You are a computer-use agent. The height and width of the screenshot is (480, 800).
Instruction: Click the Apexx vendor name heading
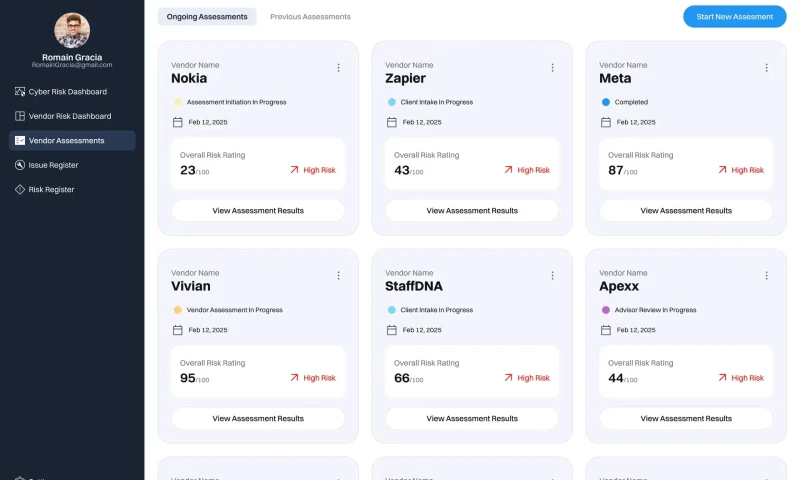619,287
